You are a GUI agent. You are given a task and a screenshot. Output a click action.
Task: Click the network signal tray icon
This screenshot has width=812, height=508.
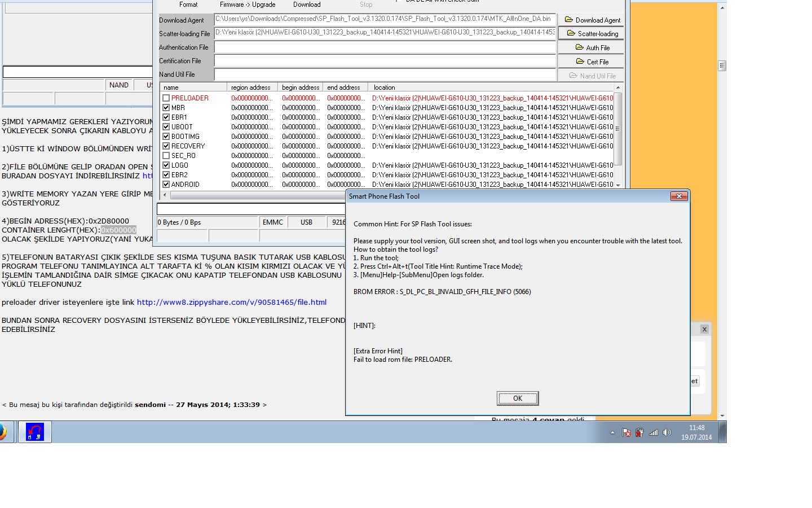click(x=654, y=433)
